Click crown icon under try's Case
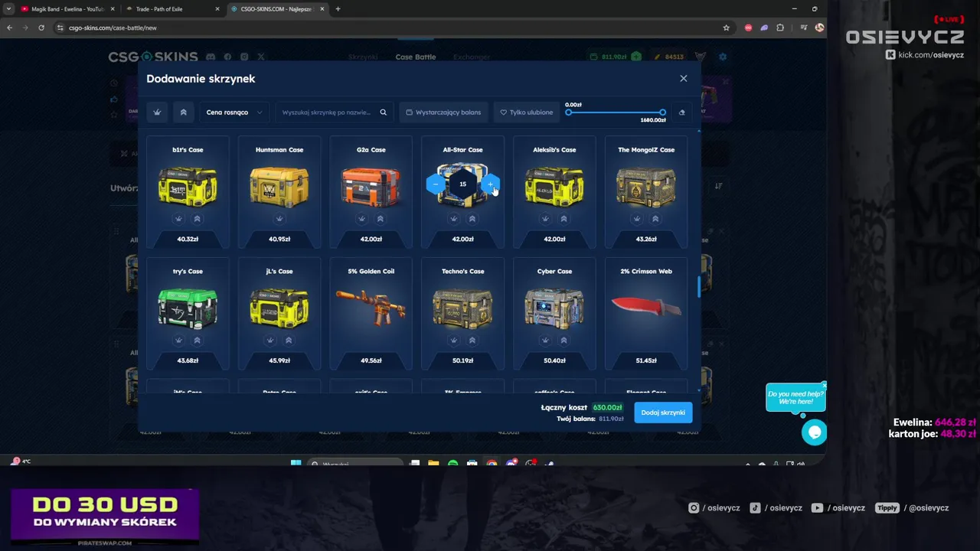The width and height of the screenshot is (980, 551). coord(178,341)
